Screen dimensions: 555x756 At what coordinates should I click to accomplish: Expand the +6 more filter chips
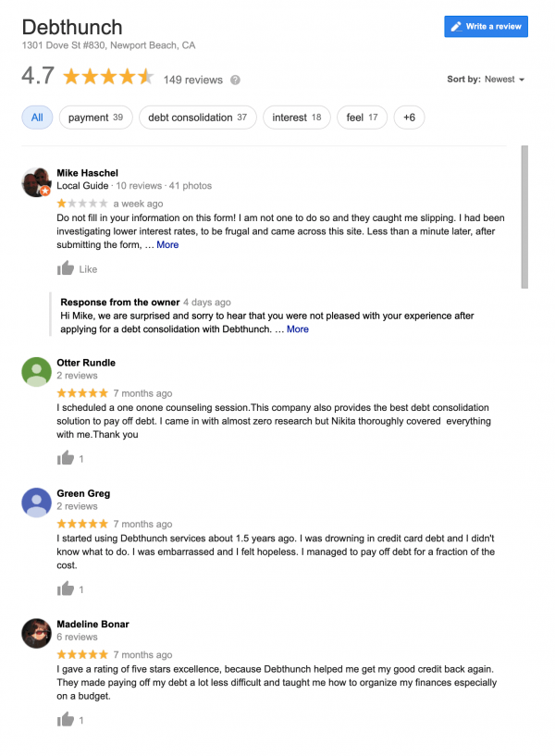[x=409, y=118]
